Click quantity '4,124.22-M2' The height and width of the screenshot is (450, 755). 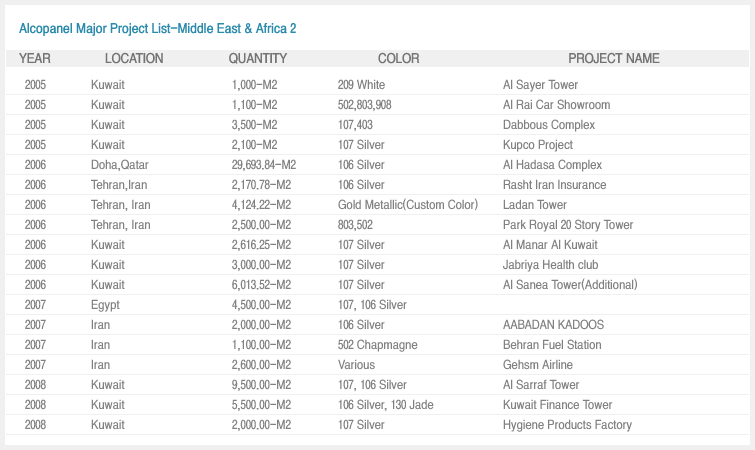tap(261, 205)
